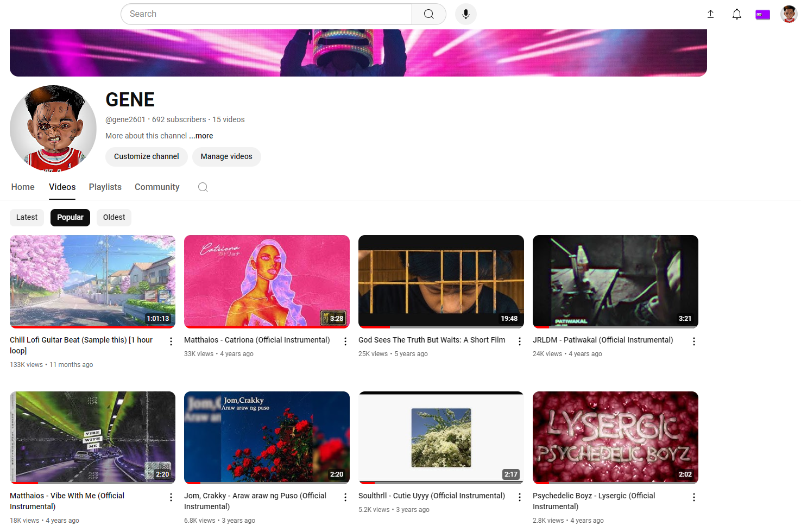The image size is (801, 532).
Task: Open options menu for Matthaios - Catriona video
Action: tap(345, 341)
